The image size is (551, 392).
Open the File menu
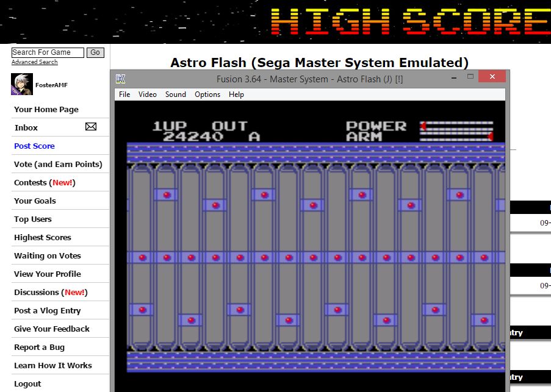point(124,94)
